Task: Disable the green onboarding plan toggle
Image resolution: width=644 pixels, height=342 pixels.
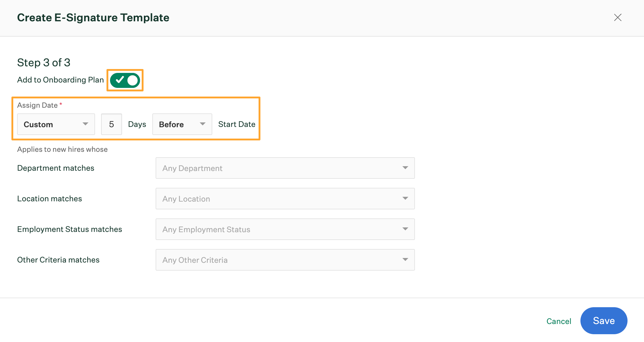Action: click(x=126, y=80)
